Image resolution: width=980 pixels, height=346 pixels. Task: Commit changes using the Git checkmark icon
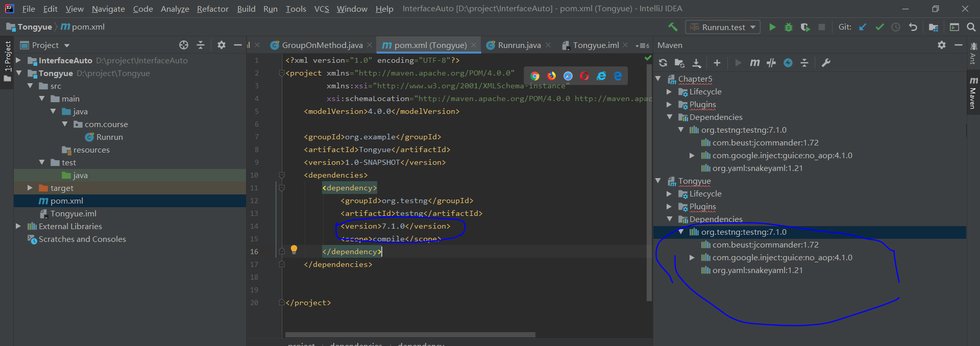tap(879, 27)
